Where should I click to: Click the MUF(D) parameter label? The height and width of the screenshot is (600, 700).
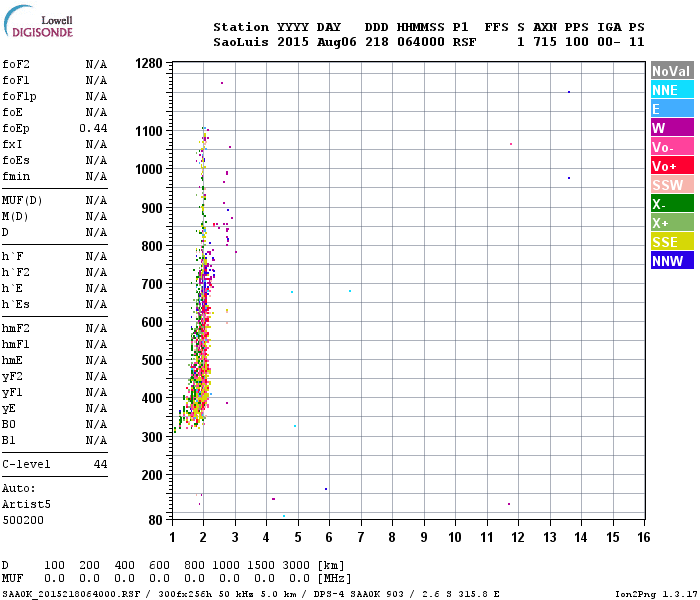pyautogui.click(x=22, y=200)
